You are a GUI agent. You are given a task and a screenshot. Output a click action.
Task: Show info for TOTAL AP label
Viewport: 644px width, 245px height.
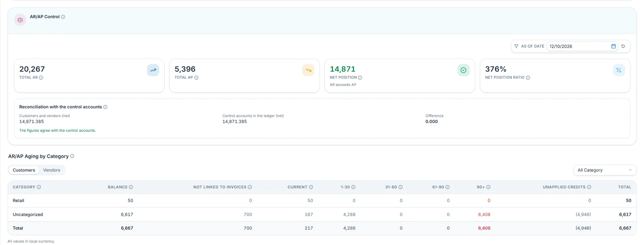pyautogui.click(x=197, y=78)
